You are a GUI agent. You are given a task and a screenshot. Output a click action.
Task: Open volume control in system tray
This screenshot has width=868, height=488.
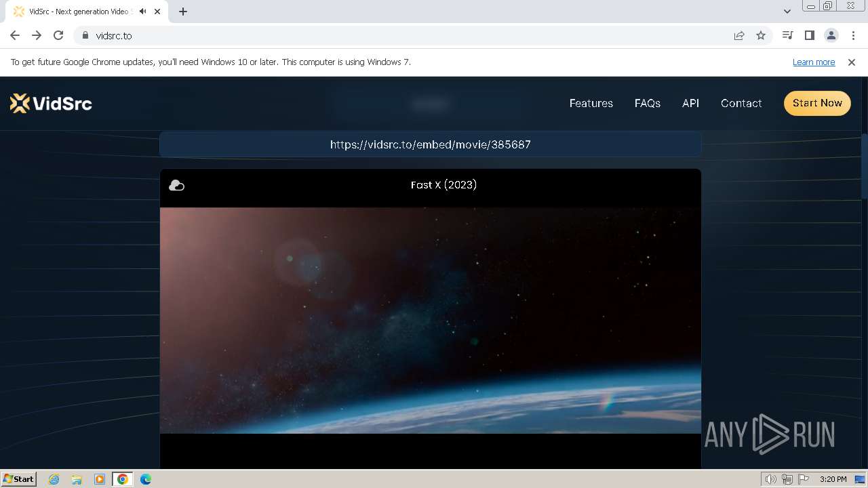click(770, 479)
